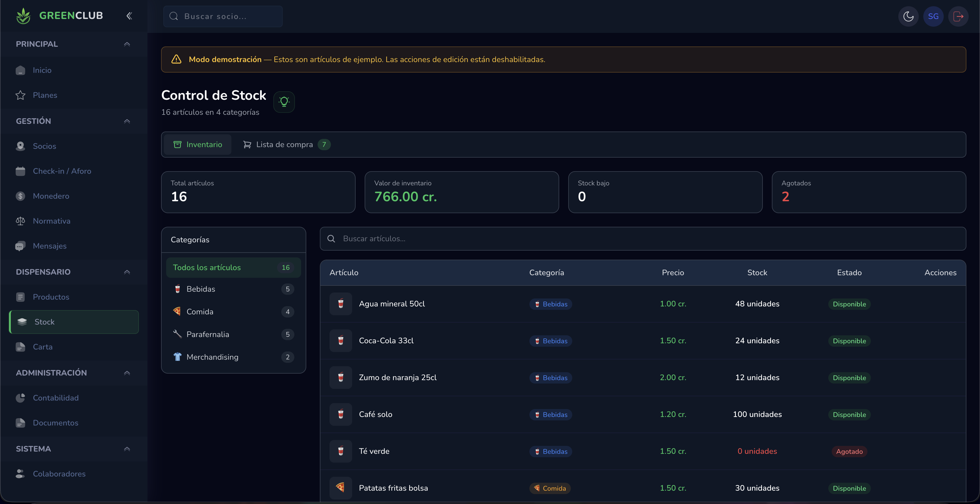Open Contabilidad from the sidebar
980x504 pixels.
tap(56, 398)
